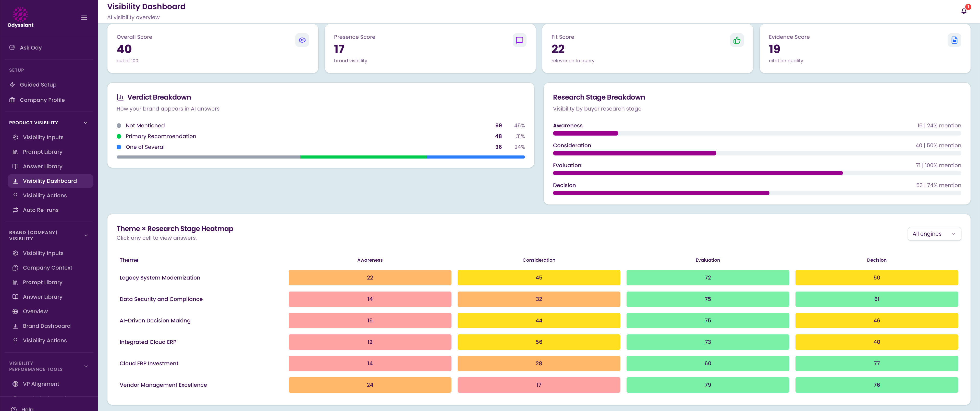Click the Fit Score thumbs-up icon
The width and height of the screenshot is (980, 411).
[x=737, y=40]
